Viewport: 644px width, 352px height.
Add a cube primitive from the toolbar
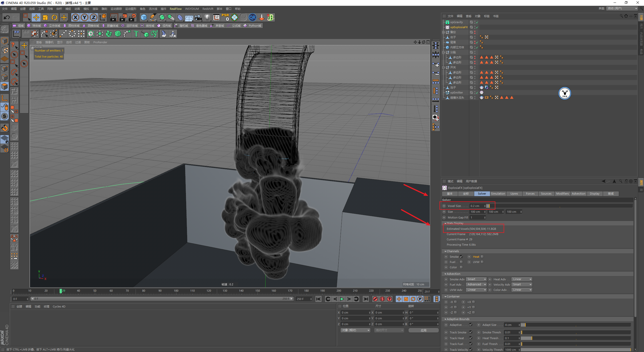144,17
